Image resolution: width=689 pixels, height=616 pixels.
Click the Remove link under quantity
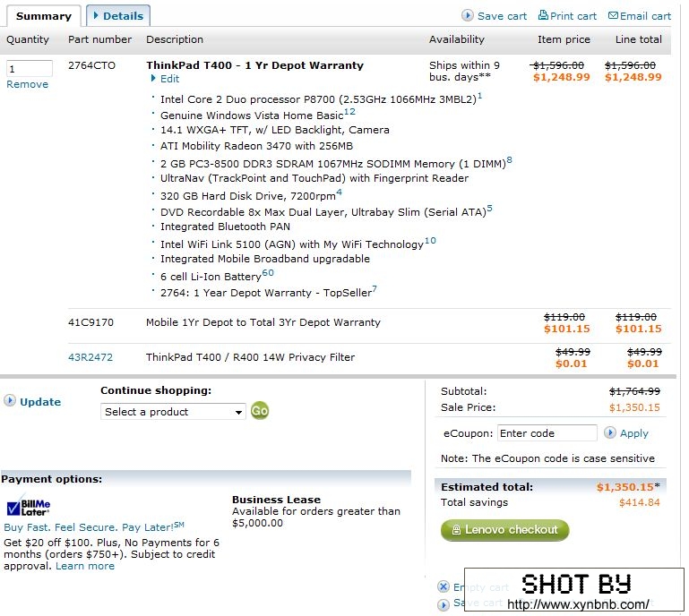click(27, 84)
